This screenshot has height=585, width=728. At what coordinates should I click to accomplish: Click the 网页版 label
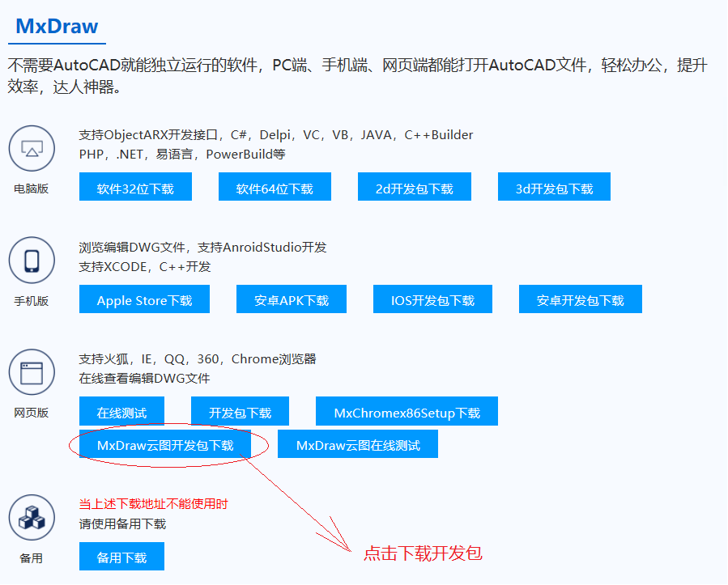(31, 413)
